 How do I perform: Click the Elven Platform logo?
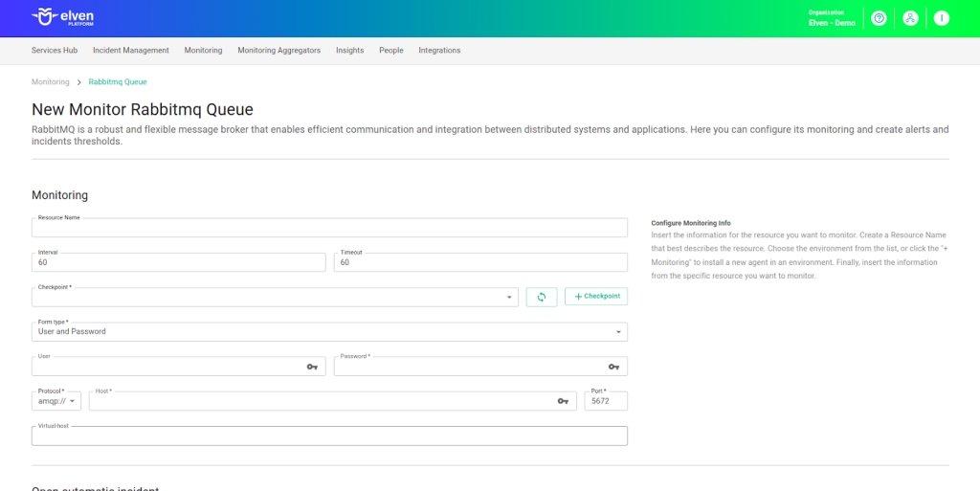point(63,17)
